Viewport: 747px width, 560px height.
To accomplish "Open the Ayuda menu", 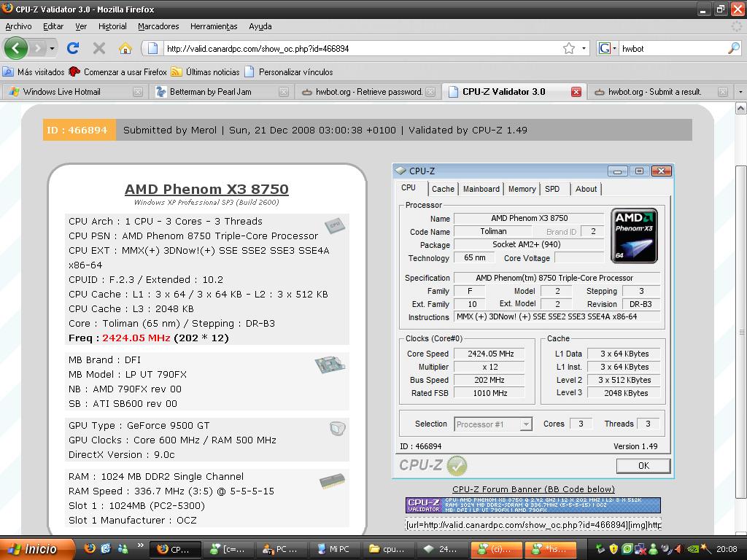I will (260, 26).
